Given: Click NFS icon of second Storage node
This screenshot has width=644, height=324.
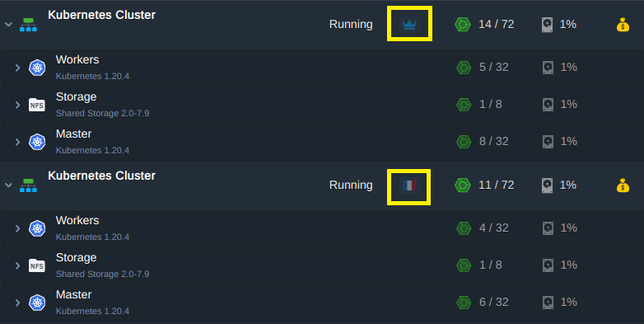Looking at the screenshot, I should [37, 265].
